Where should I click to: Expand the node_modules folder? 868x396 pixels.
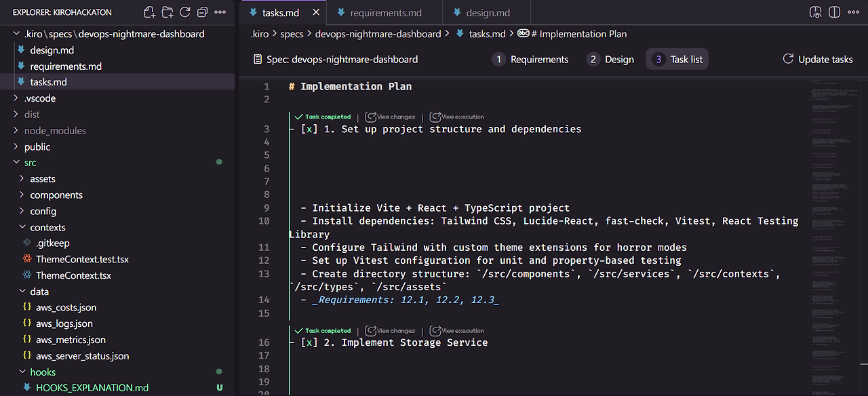click(x=17, y=131)
